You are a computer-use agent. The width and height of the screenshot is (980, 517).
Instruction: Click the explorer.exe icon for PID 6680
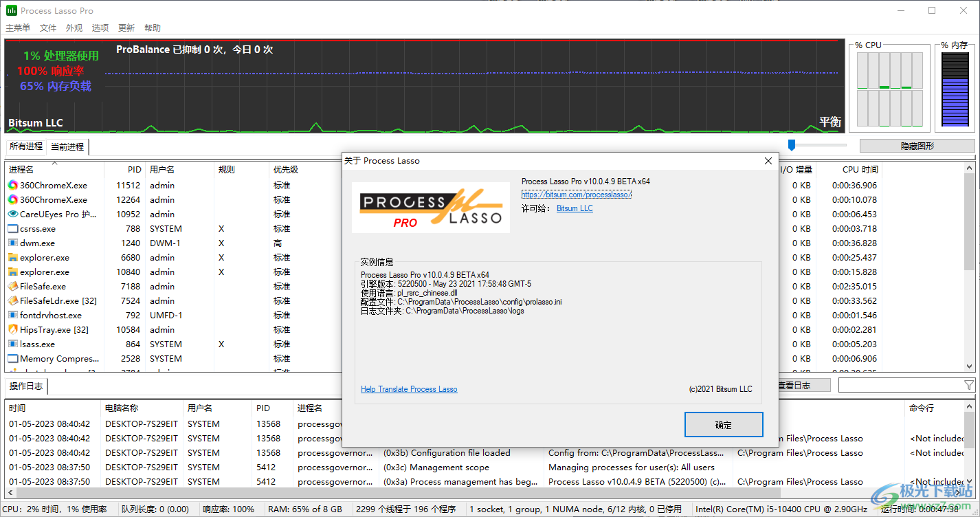[12, 257]
